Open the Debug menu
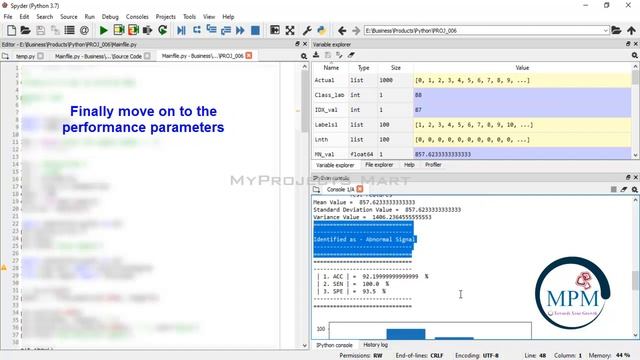Viewport: 640px width, 360px height. 110,17
